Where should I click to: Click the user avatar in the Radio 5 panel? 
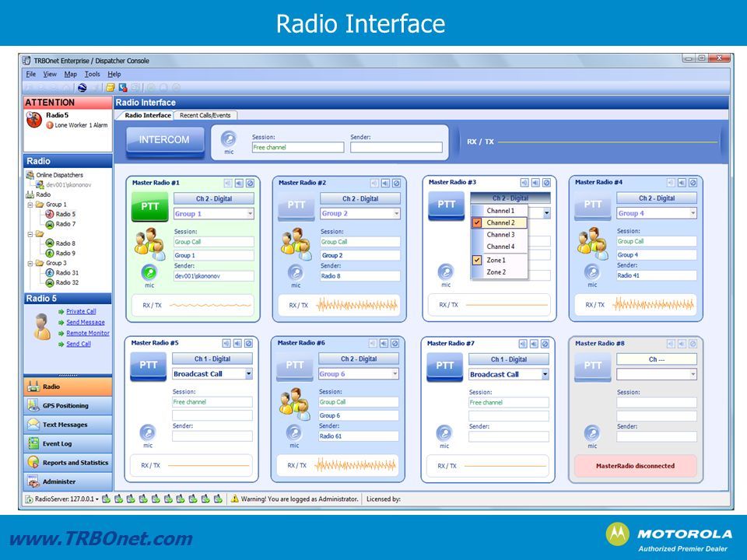point(42,326)
